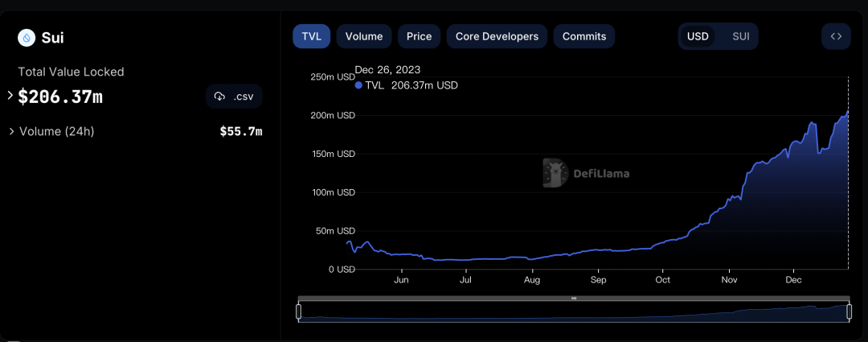Click the TVL legend blue dot
The image size is (868, 342).
(x=358, y=85)
